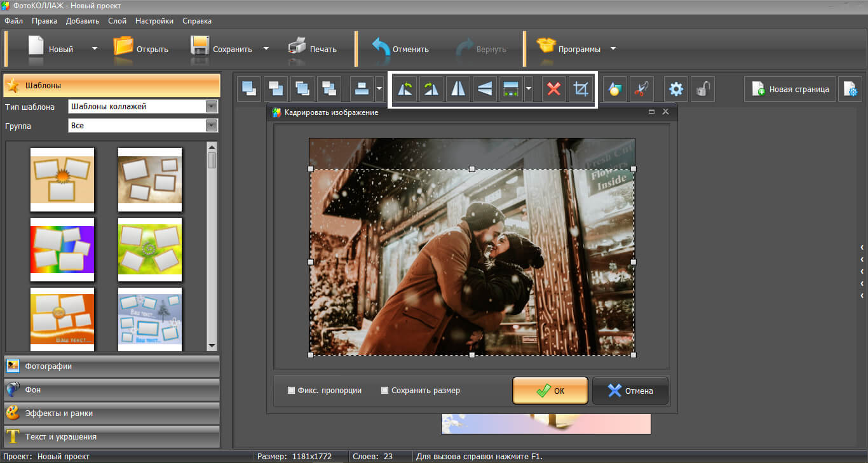Expand the Фотографии panel
This screenshot has width=868, height=463.
(x=112, y=366)
